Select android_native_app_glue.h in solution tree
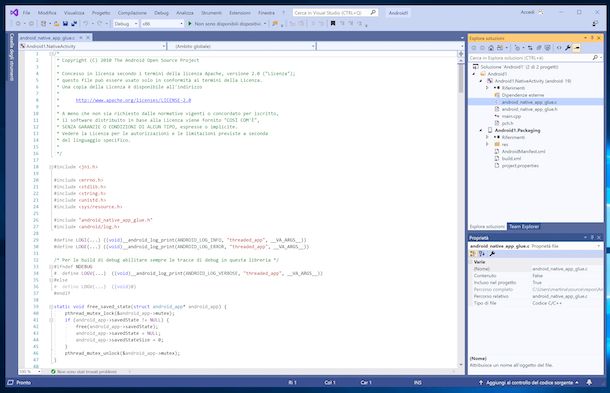The image size is (610, 393). click(529, 109)
